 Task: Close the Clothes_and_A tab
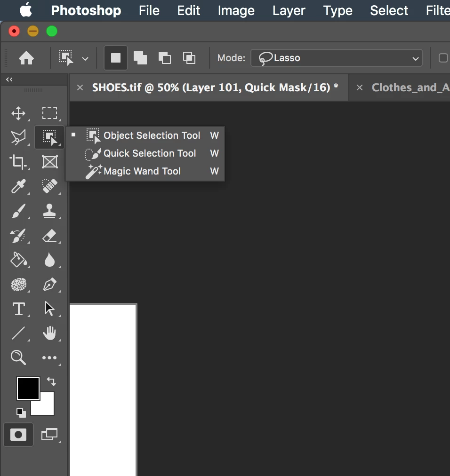coord(360,88)
